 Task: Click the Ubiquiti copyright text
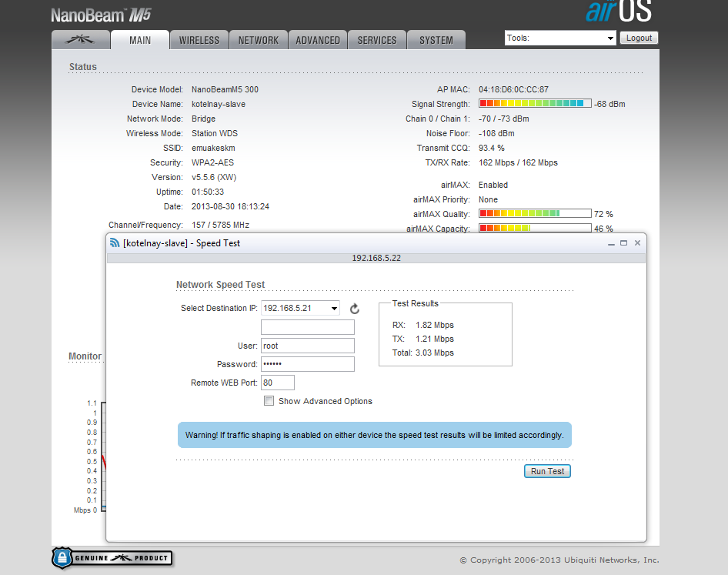(559, 560)
